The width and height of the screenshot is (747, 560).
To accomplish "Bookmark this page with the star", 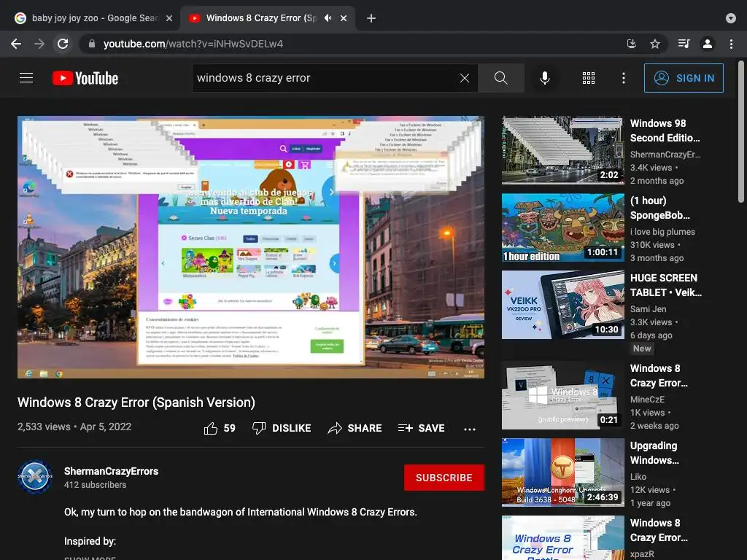I will [655, 44].
